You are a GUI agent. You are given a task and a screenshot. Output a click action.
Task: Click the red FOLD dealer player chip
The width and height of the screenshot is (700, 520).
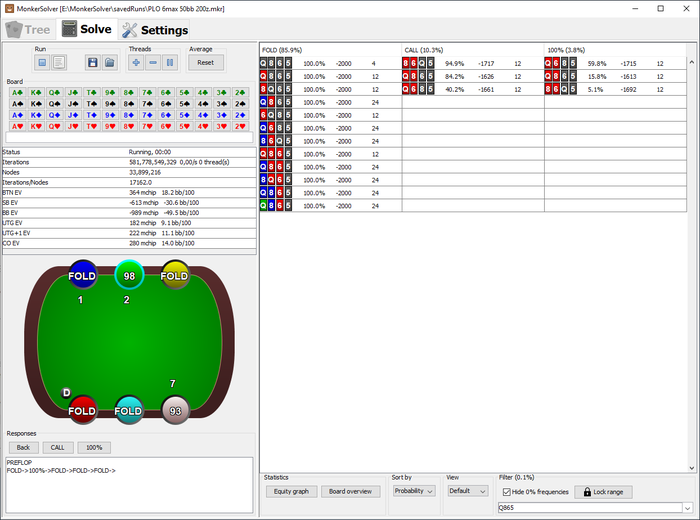tap(82, 410)
